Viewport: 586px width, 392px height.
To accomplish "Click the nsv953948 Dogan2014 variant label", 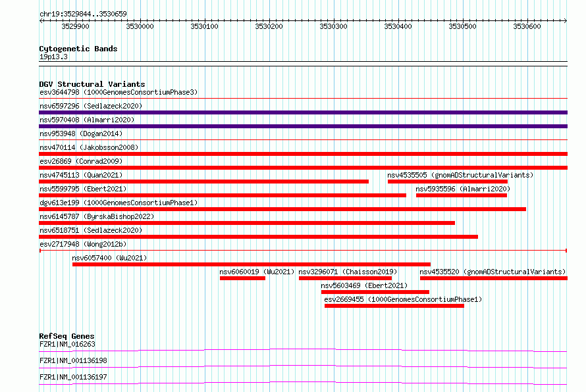I will 81,134.
